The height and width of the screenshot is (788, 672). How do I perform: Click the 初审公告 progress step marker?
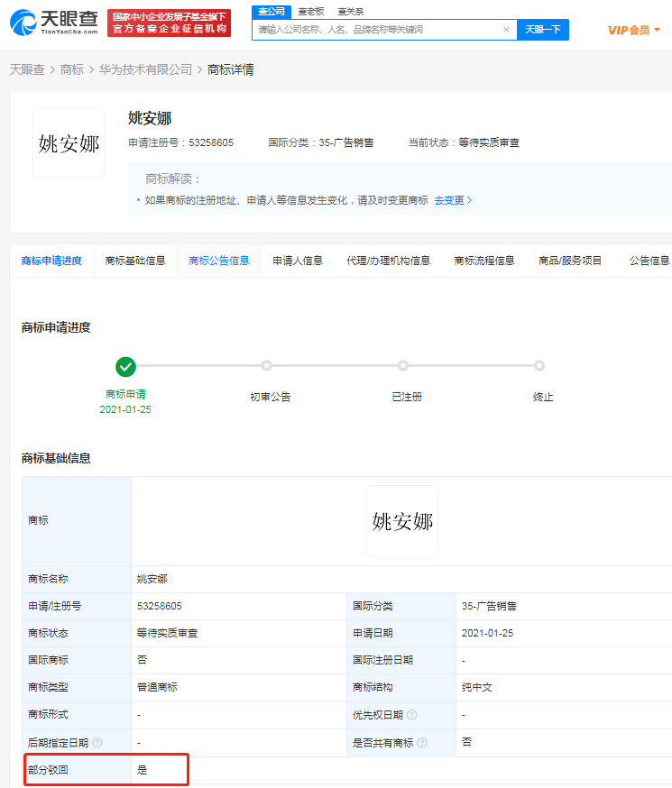[266, 366]
